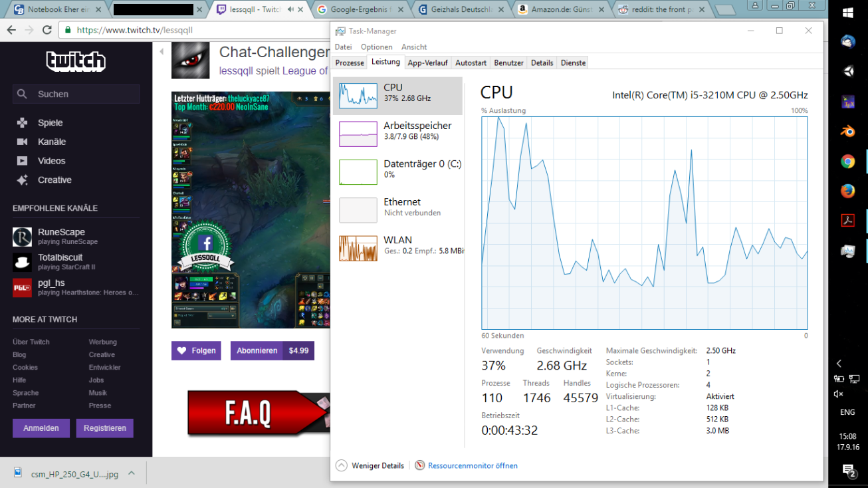Open Kanäle camera icon in Twitch sidebar
Image resolution: width=868 pixels, height=488 pixels.
pos(23,142)
